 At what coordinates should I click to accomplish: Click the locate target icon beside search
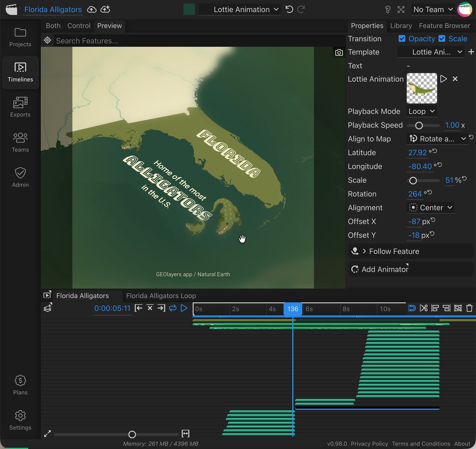48,40
